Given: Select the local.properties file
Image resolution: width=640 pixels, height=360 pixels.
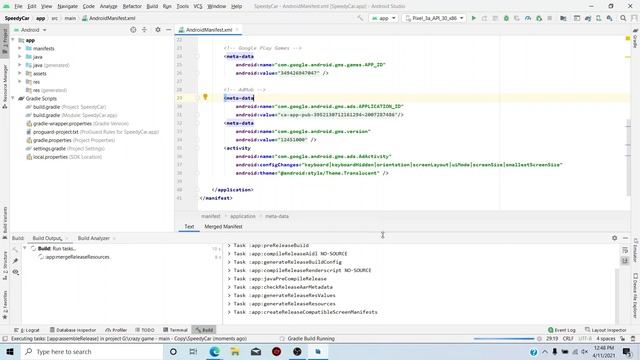Looking at the screenshot, I should point(64,157).
